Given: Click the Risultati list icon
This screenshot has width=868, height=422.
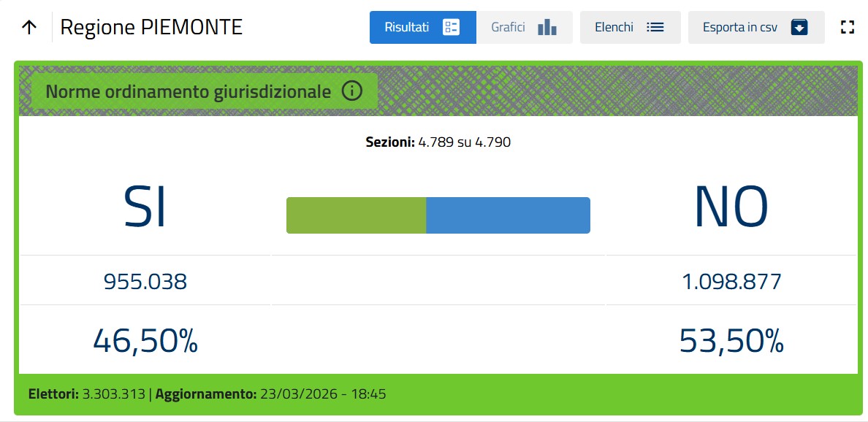Looking at the screenshot, I should click(451, 28).
